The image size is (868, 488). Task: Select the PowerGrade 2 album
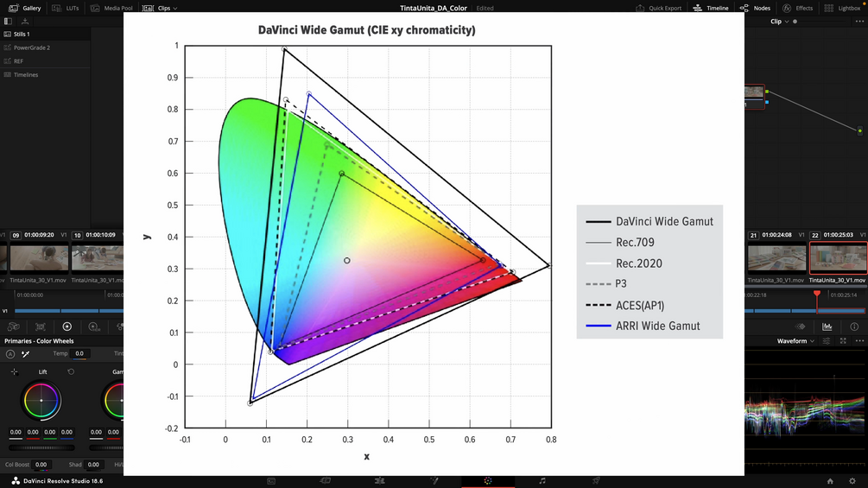point(45,48)
